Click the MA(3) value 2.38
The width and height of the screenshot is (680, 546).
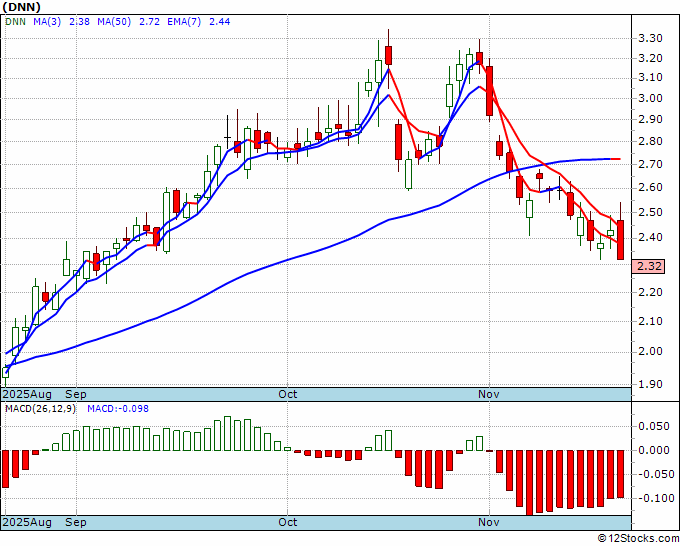(x=79, y=22)
